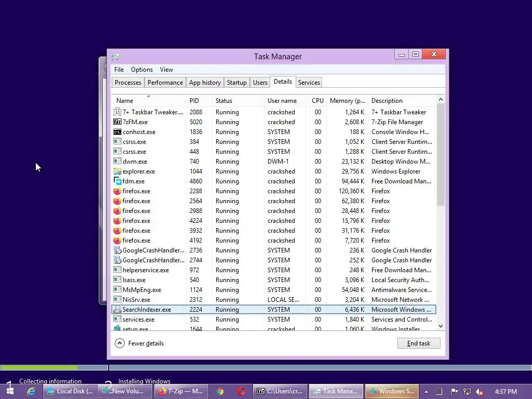Switch to the Processes tab

point(128,83)
